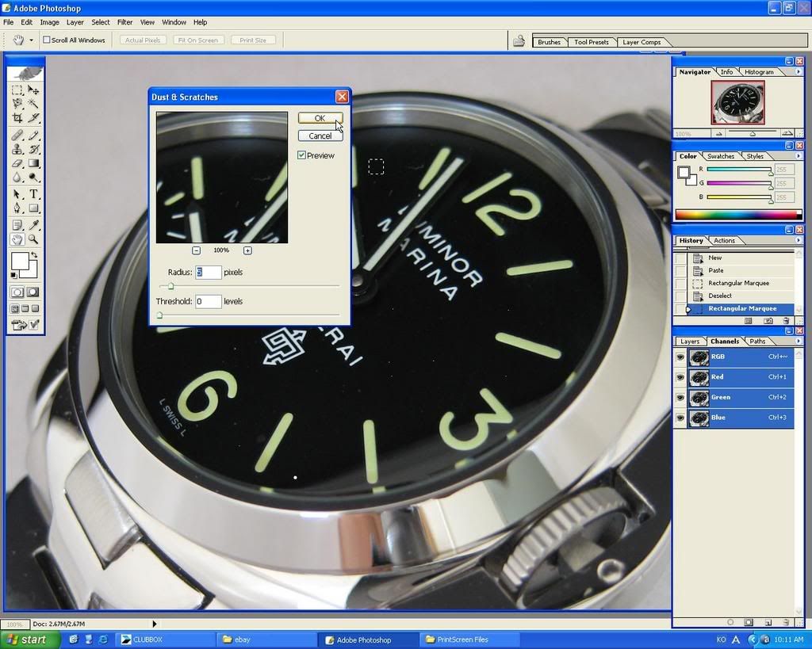The height and width of the screenshot is (649, 812).
Task: Select the Zoom tool
Action: 33,239
